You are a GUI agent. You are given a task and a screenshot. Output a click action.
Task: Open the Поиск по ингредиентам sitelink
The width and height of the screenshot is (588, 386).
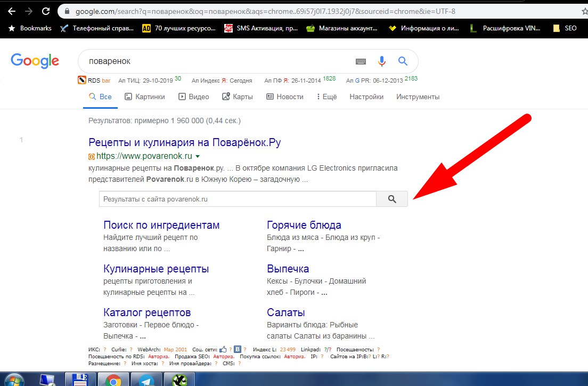(x=161, y=225)
